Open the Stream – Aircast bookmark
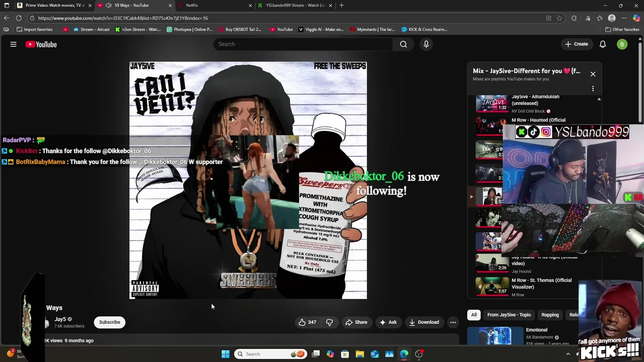The image size is (644, 362). click(x=92, y=30)
